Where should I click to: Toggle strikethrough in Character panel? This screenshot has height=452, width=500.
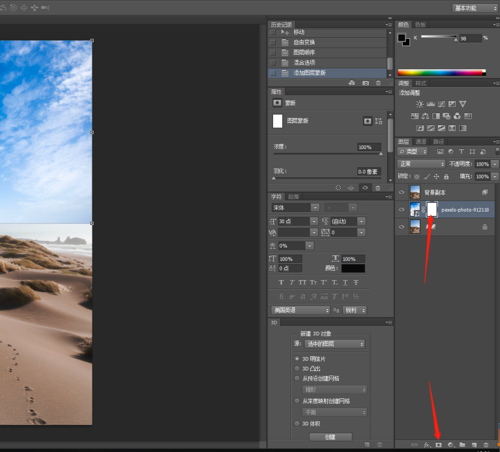pos(356,283)
